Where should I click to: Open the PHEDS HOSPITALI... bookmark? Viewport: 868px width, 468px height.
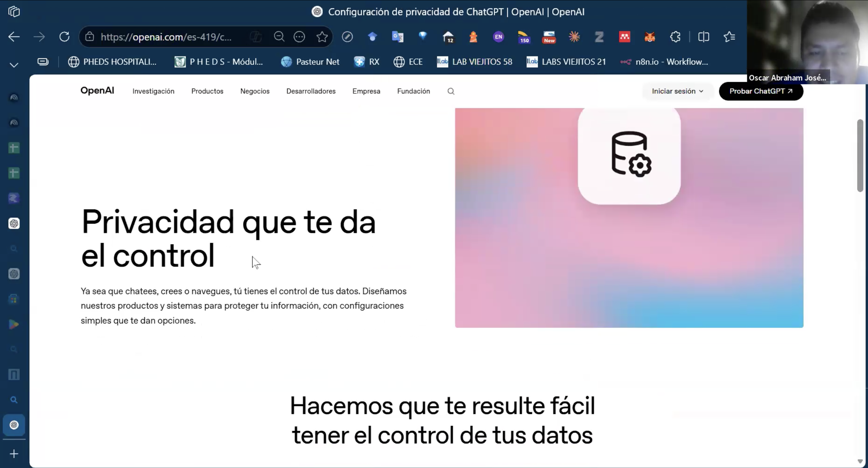(x=112, y=62)
